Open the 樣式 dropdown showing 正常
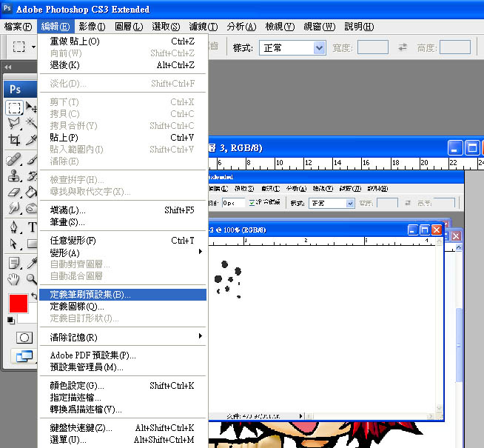The image size is (484, 448). 292,48
